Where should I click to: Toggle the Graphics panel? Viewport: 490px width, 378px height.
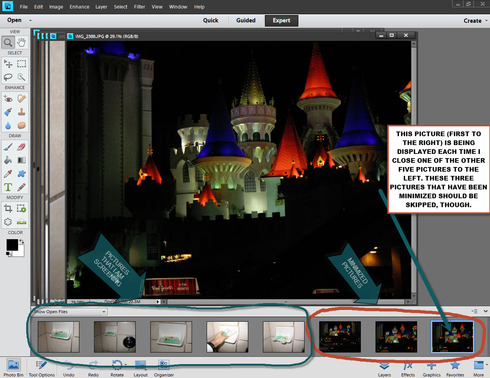coord(431,368)
